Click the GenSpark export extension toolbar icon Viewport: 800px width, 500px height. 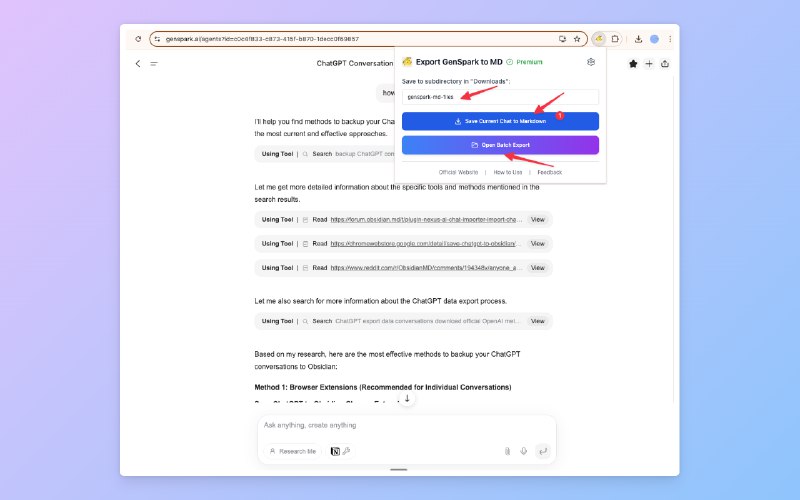[598, 39]
